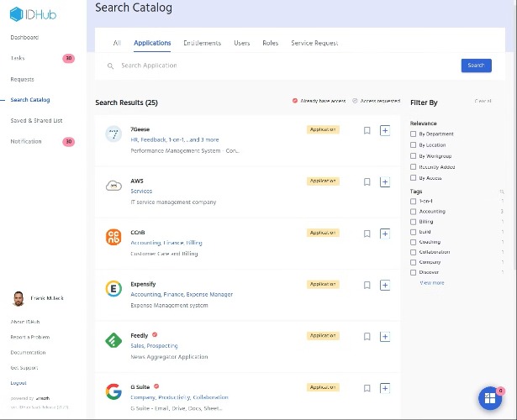The width and height of the screenshot is (517, 420).
Task: Select the Applications tab
Action: click(x=152, y=43)
